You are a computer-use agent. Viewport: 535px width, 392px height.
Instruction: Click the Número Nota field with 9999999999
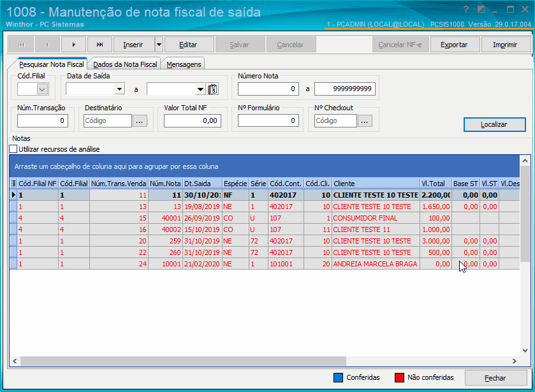click(344, 89)
